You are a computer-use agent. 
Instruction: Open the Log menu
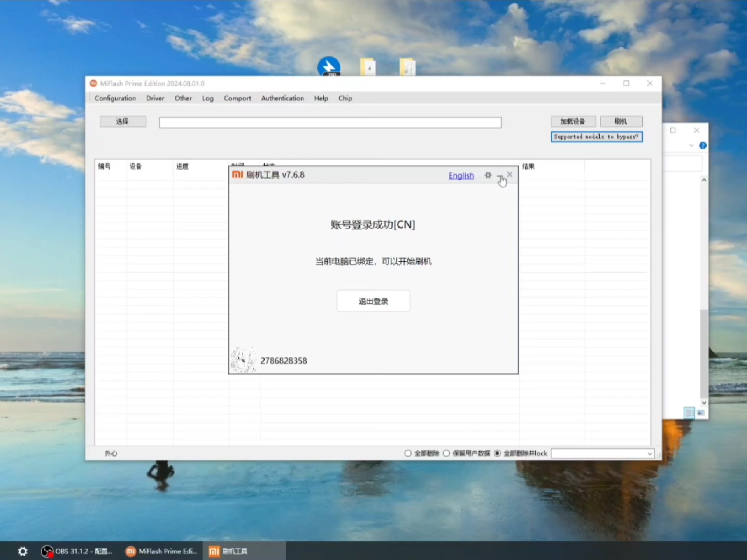[208, 98]
